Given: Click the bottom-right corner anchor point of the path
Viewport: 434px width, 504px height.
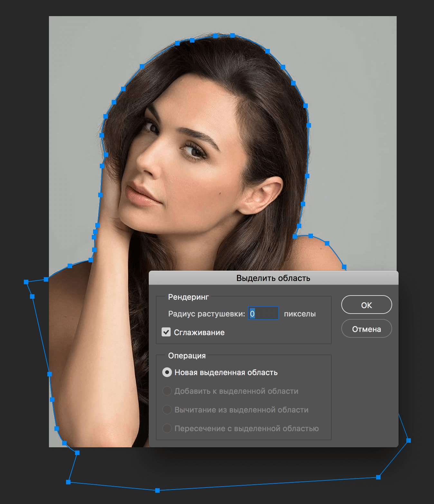Looking at the screenshot, I should click(x=378, y=477).
